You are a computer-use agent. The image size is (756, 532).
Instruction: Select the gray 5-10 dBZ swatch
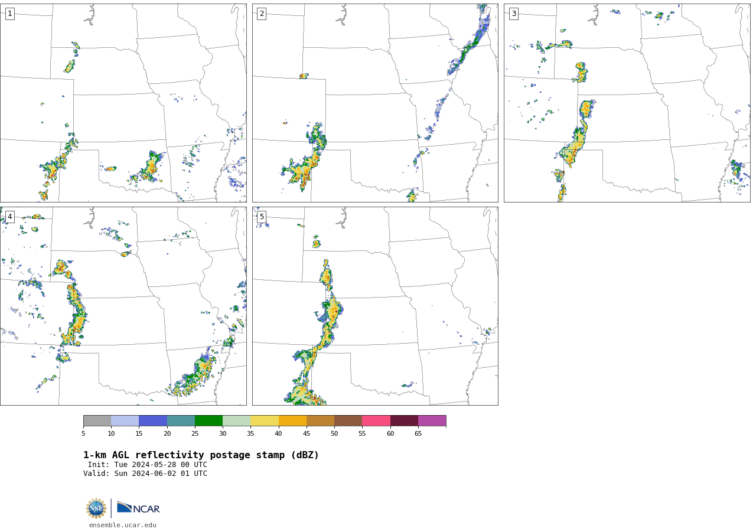97,421
